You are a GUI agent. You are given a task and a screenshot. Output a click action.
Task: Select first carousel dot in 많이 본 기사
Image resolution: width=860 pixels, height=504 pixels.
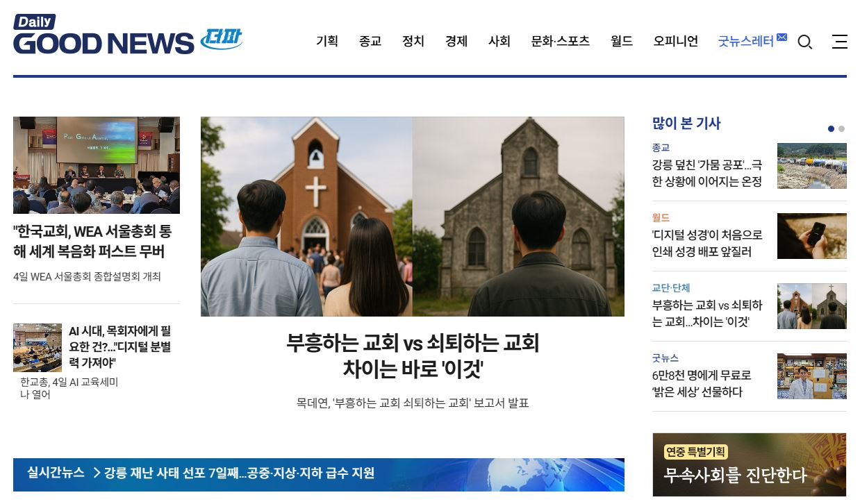[831, 128]
